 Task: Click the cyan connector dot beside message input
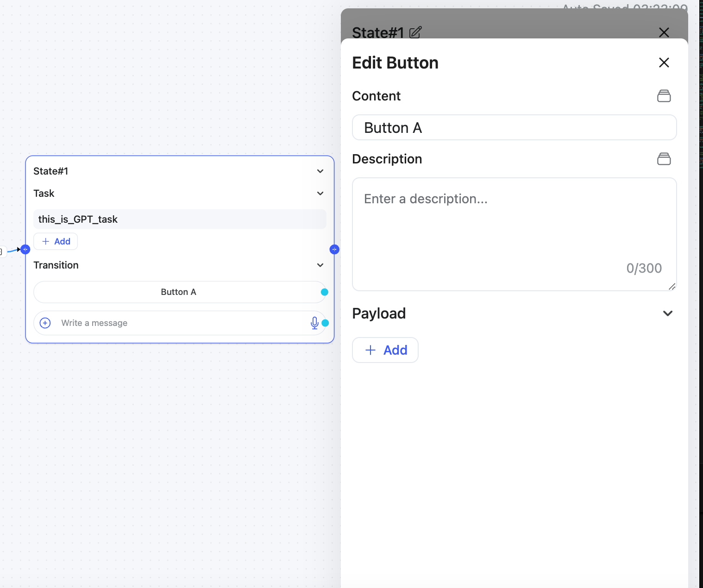pyautogui.click(x=325, y=323)
